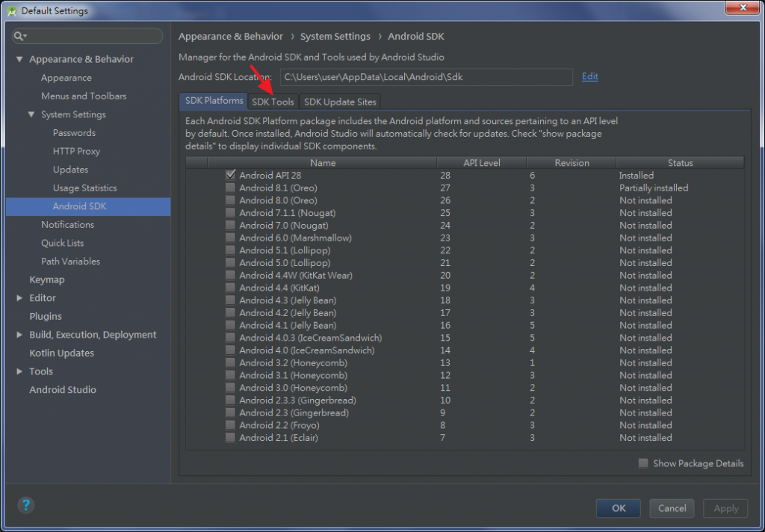Open the HTTP Proxy settings
The height and width of the screenshot is (532, 765).
[77, 151]
